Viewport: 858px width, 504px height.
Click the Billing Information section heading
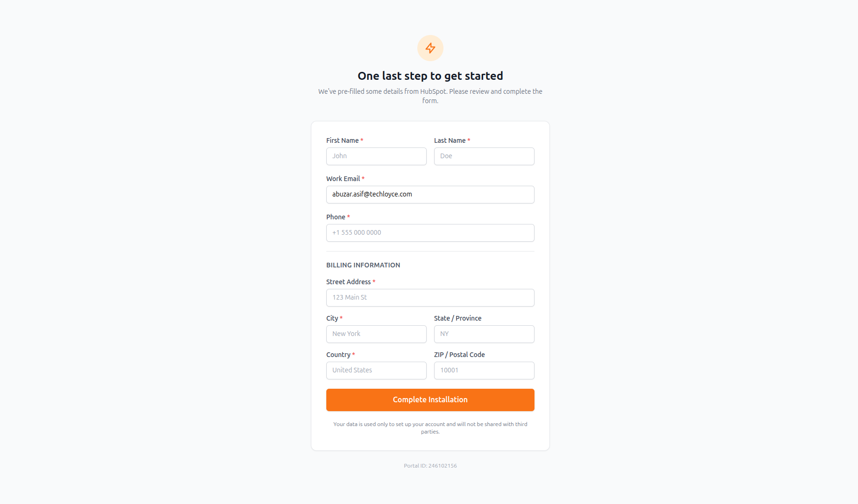click(x=363, y=265)
